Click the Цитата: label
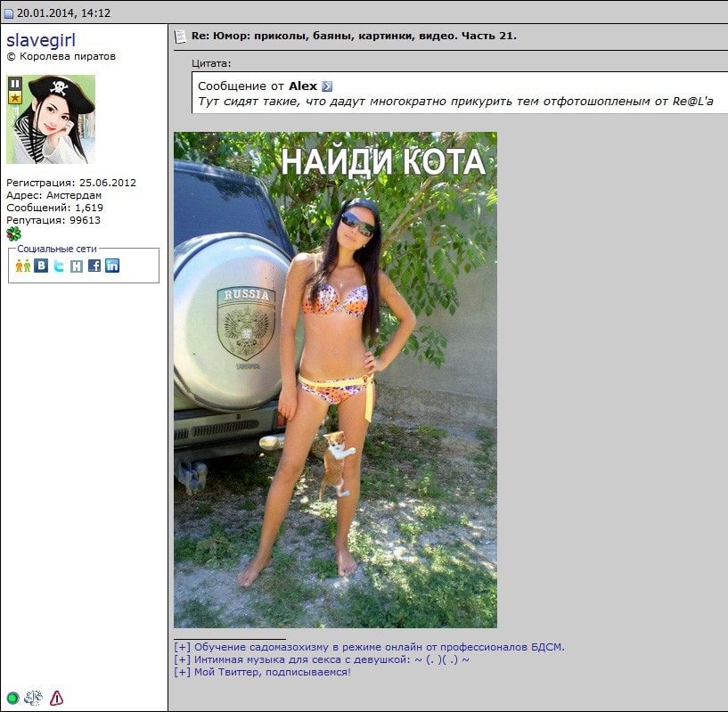 point(211,63)
